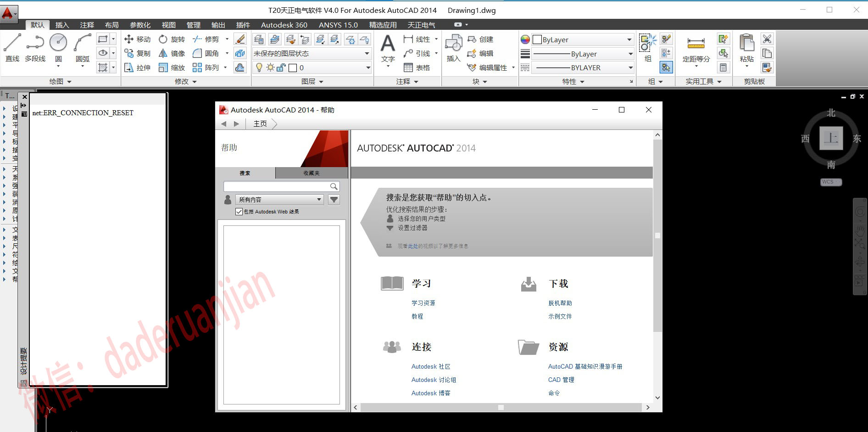The width and height of the screenshot is (868, 432).
Task: Expand the unsaved layer state (未保存的图层状态) dropdown
Action: 367,54
